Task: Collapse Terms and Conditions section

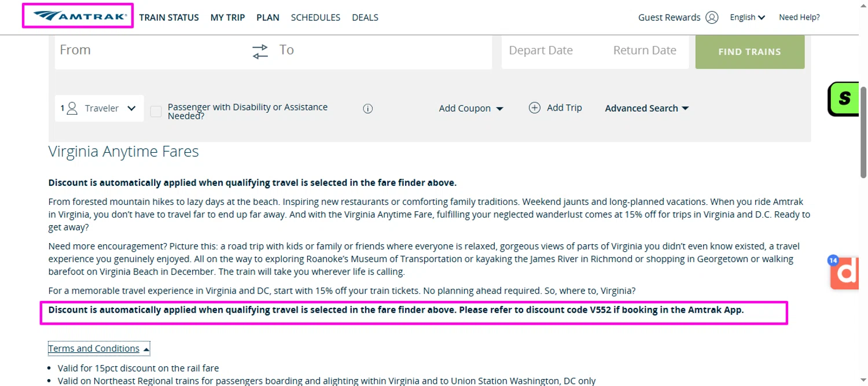Action: click(99, 348)
